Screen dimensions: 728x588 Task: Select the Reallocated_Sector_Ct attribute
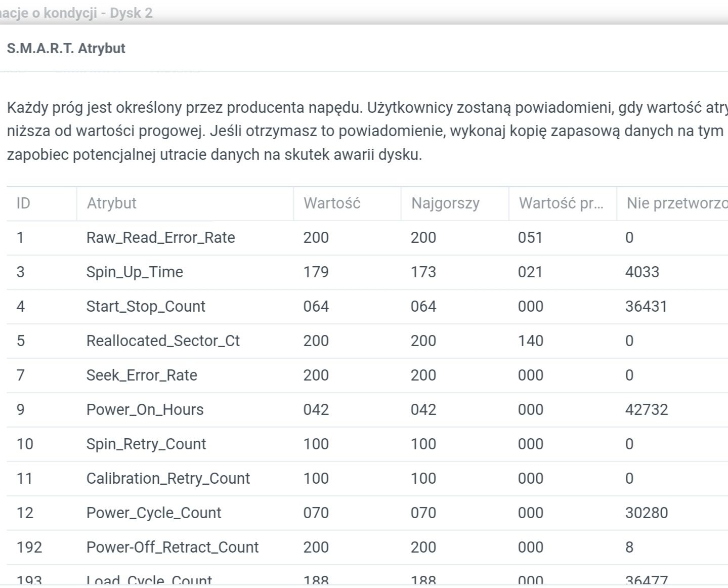tap(163, 341)
